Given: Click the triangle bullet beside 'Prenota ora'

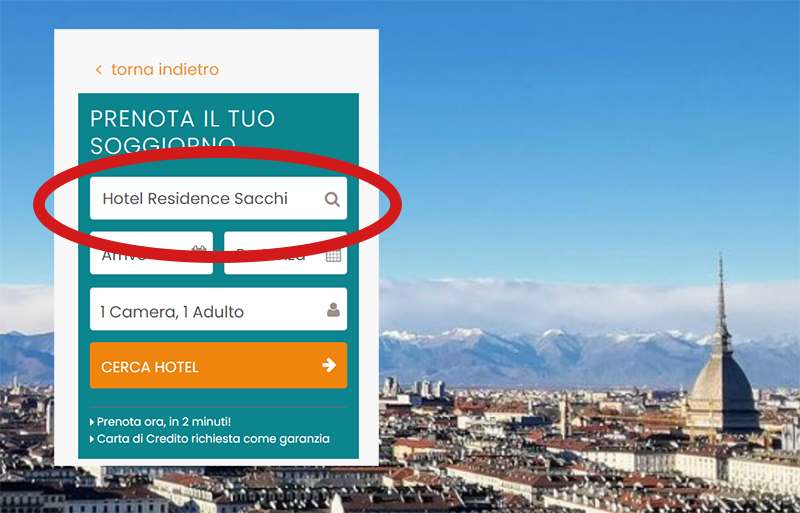Looking at the screenshot, I should click(92, 422).
